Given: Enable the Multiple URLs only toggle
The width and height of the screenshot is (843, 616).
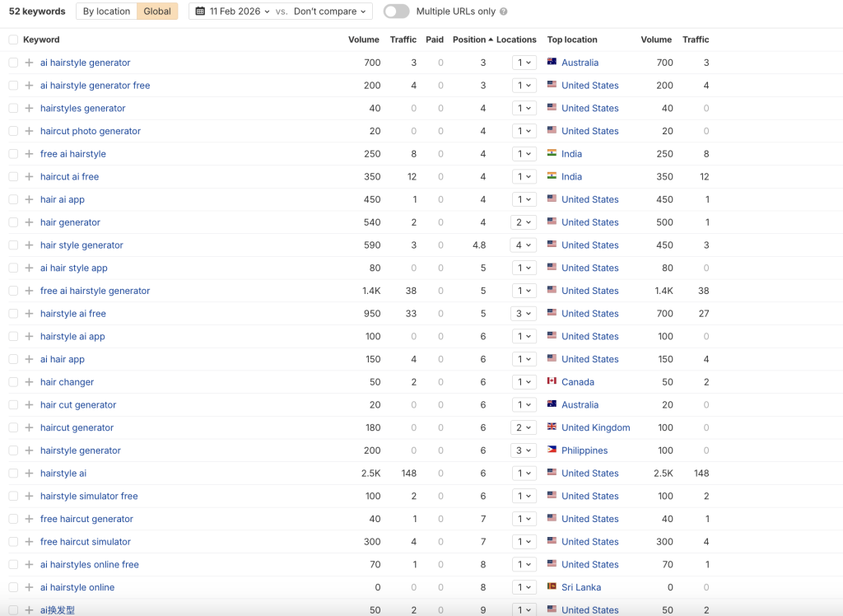Looking at the screenshot, I should tap(396, 12).
